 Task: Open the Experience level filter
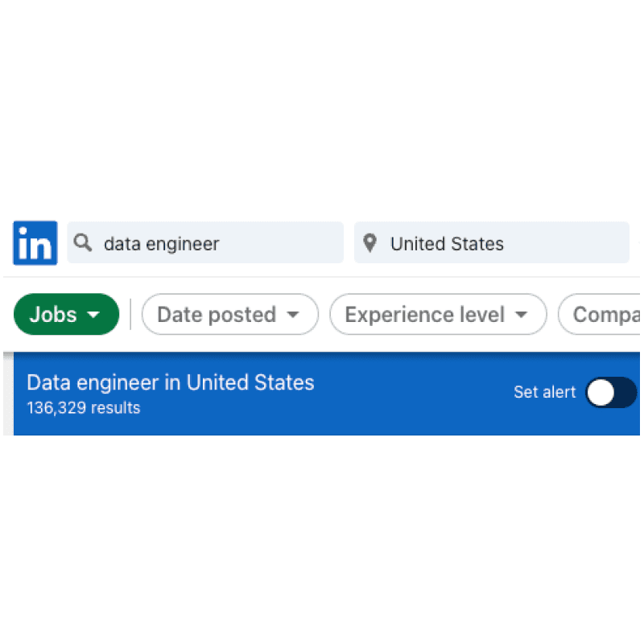(x=438, y=315)
